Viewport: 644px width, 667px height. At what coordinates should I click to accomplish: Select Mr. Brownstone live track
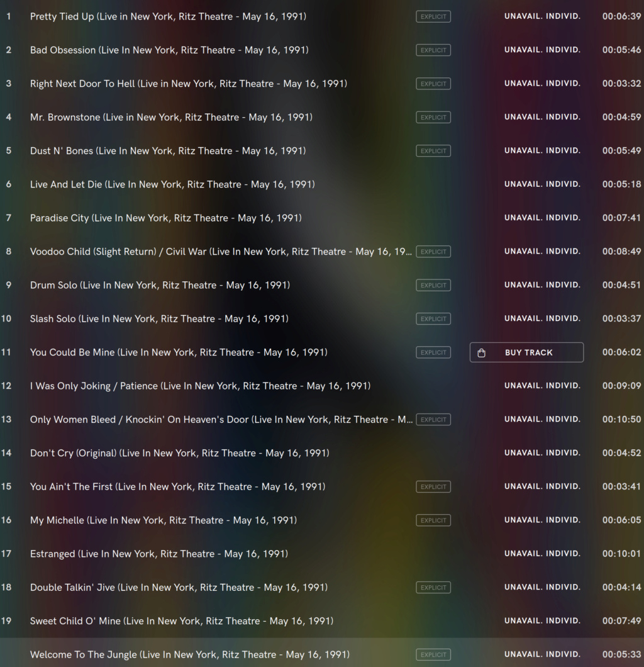coord(171,118)
